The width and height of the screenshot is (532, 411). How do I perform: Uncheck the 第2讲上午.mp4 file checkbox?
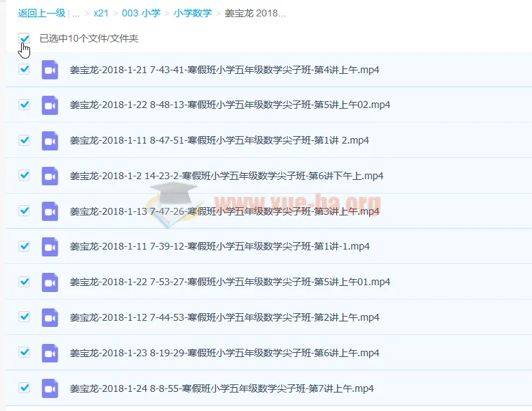point(24,317)
